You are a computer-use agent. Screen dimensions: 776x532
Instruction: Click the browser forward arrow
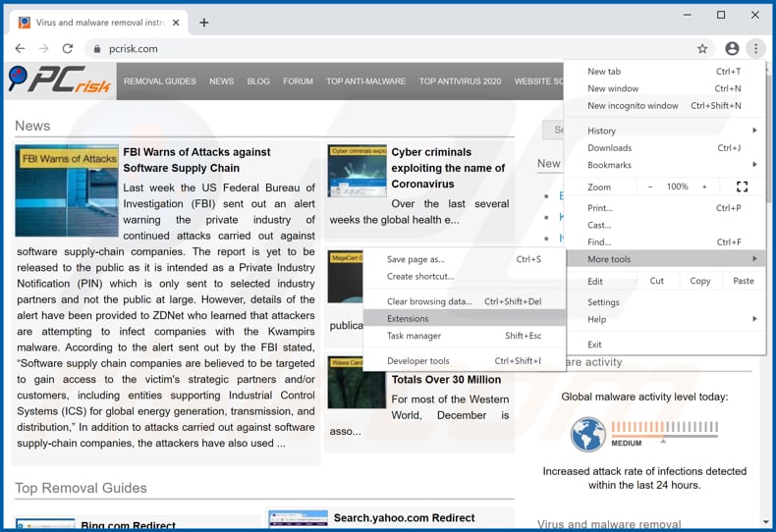point(44,48)
